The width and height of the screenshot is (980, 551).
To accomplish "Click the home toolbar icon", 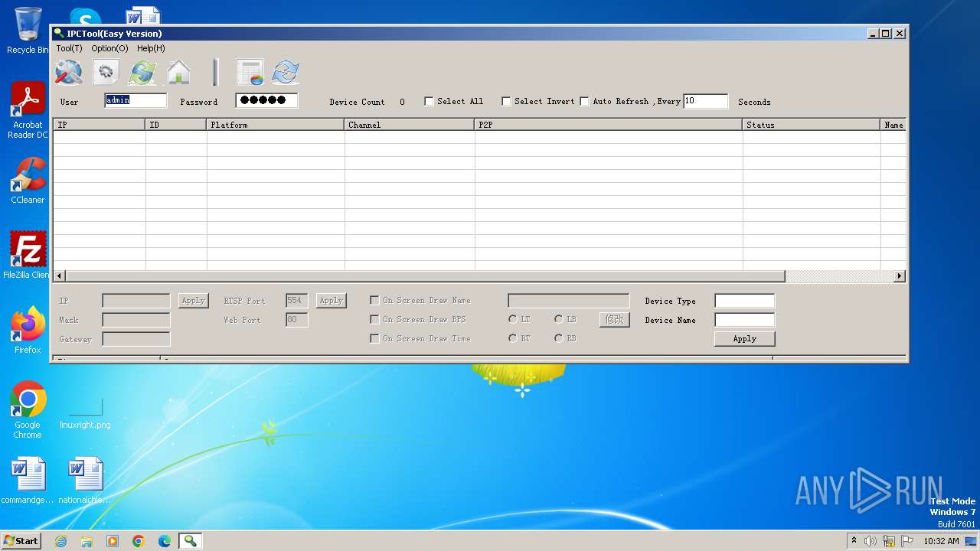I will pos(178,73).
